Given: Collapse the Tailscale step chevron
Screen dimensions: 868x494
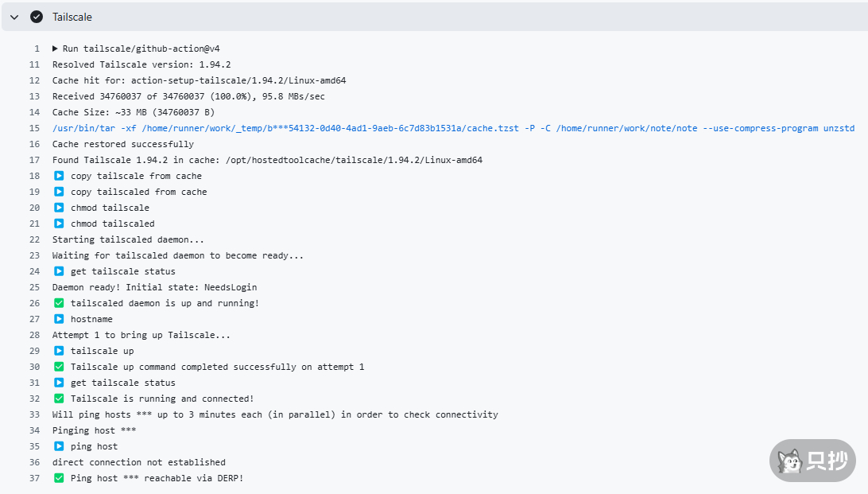Looking at the screenshot, I should [x=14, y=18].
